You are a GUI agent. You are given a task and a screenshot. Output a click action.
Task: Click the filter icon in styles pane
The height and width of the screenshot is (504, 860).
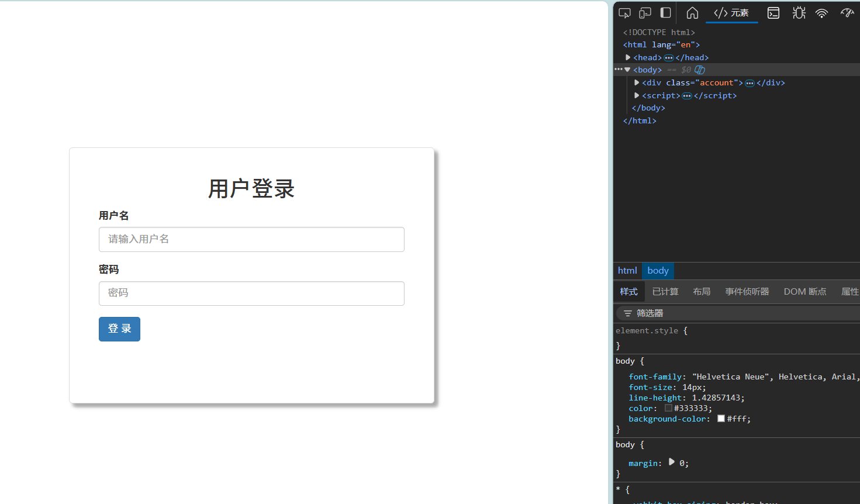(628, 313)
